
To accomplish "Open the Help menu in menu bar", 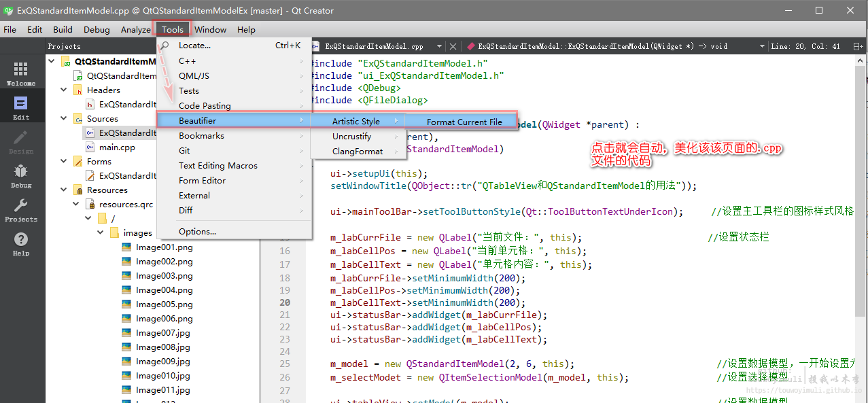I will click(246, 29).
